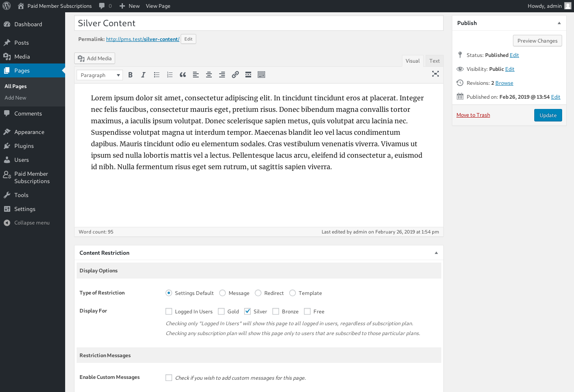
Task: Collapse the Publish panel
Action: click(x=559, y=23)
